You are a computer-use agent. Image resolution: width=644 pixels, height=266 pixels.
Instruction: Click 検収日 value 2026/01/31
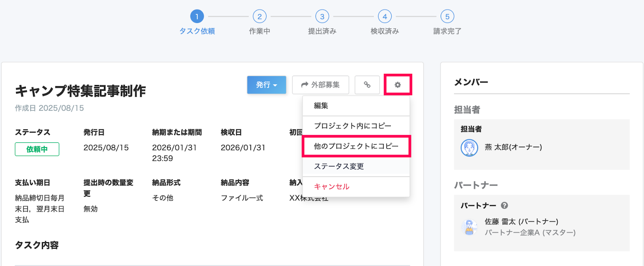point(243,148)
